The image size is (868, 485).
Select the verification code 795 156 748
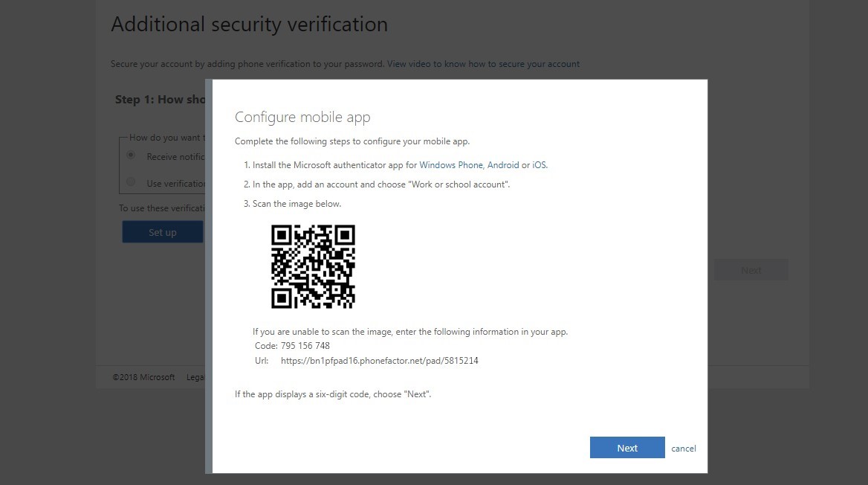305,345
